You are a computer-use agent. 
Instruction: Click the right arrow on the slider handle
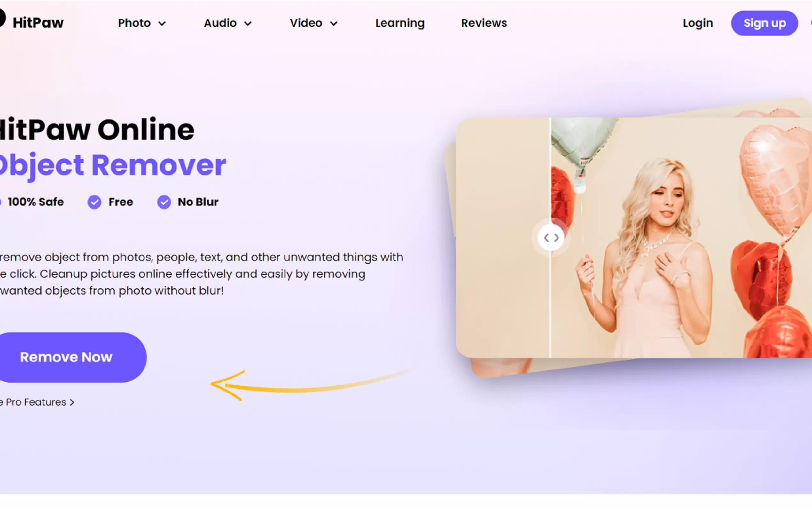556,238
